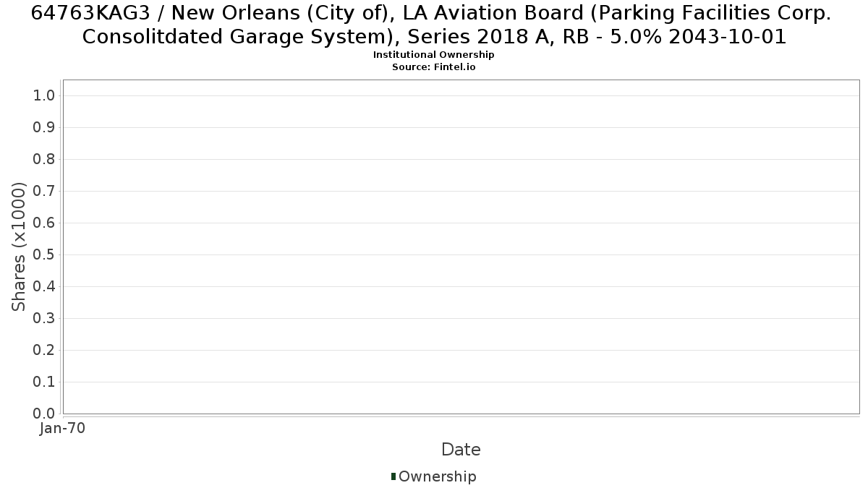This screenshot has height=488, width=868.
Task: Open the Source: Fintel.io text
Action: [x=434, y=67]
